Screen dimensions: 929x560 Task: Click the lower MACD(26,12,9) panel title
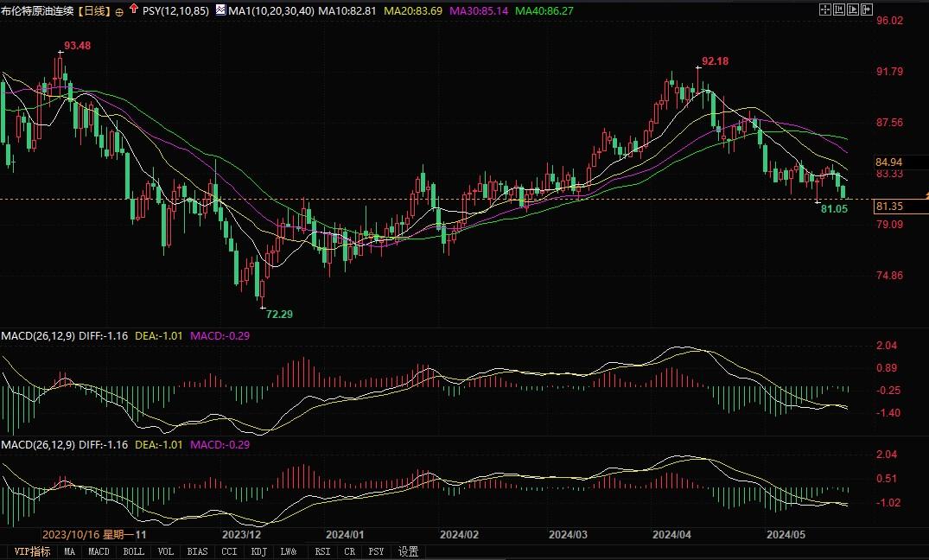(38, 445)
